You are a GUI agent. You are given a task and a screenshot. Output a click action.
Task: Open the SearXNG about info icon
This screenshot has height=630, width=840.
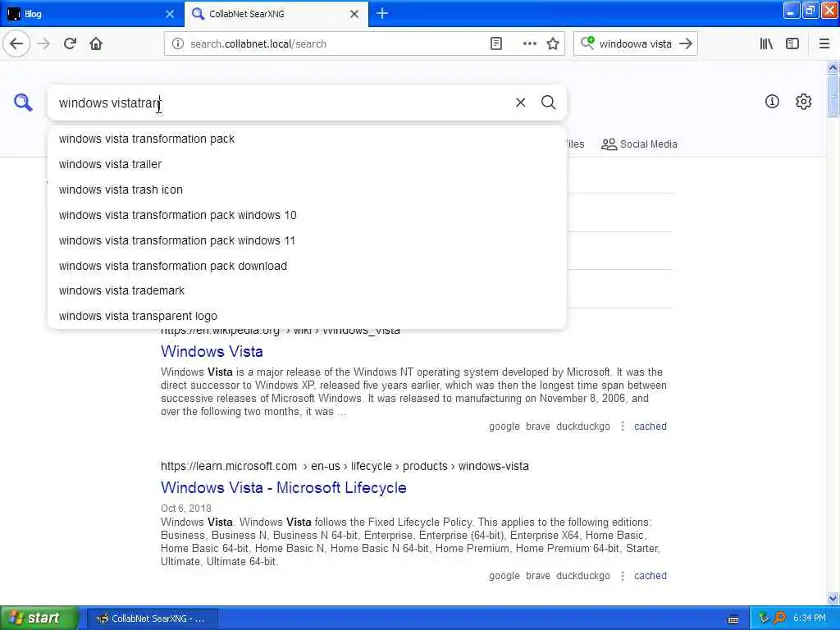tap(772, 101)
